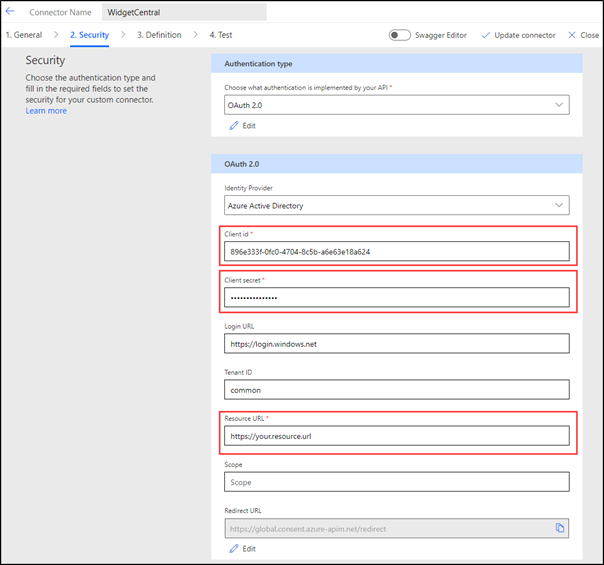604x565 pixels.
Task: Click the checkmark icon for Update connector
Action: (486, 35)
